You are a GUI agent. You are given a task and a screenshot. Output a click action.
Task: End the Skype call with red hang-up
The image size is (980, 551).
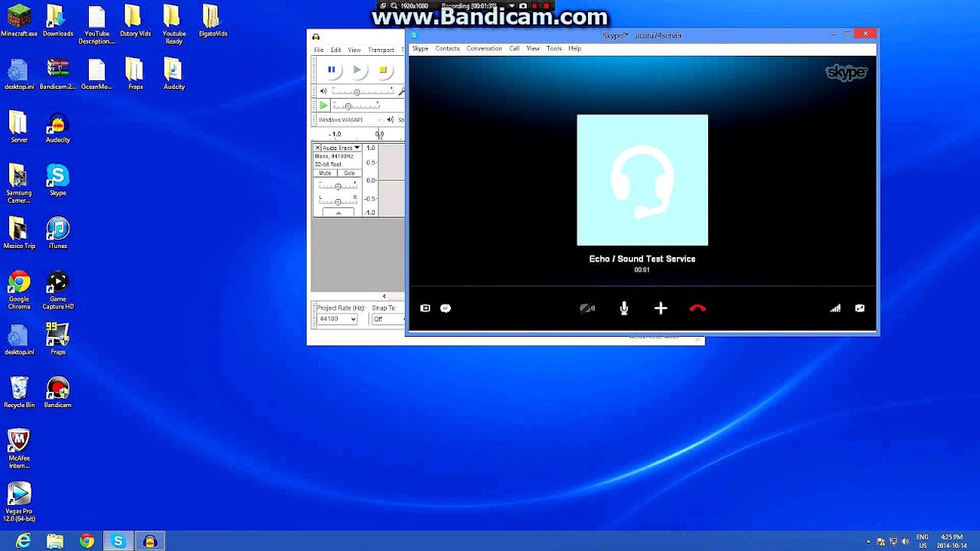pos(697,308)
